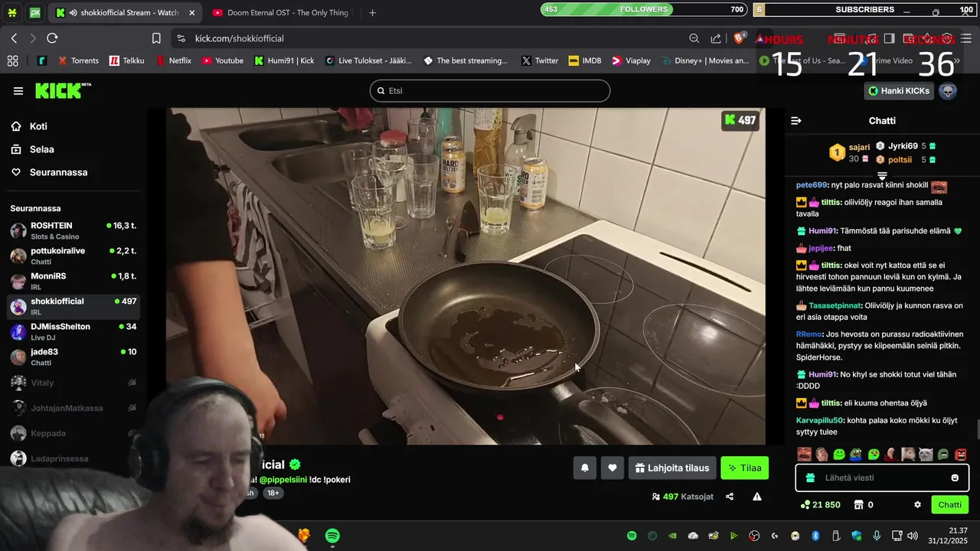Click the OBS Studio tray icon

(x=754, y=536)
